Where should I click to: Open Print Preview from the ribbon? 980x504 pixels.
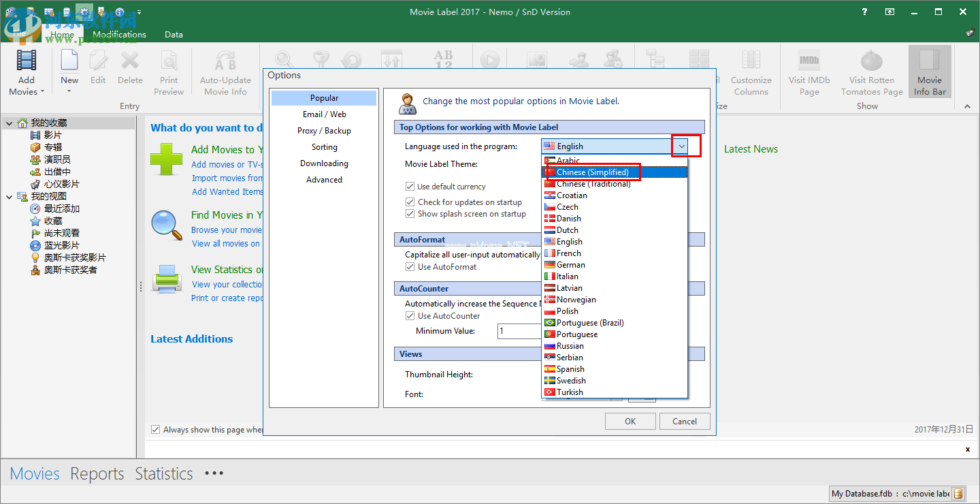tap(169, 73)
